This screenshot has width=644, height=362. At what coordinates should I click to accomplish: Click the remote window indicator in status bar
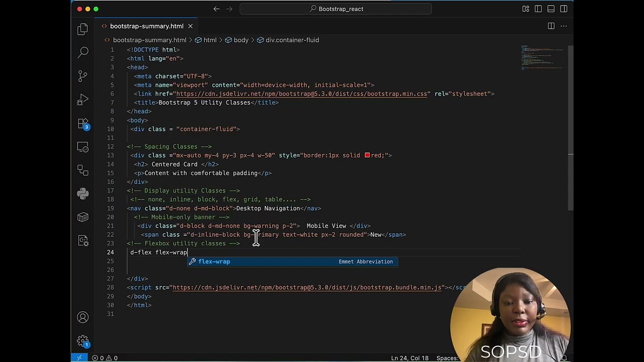pyautogui.click(x=79, y=358)
